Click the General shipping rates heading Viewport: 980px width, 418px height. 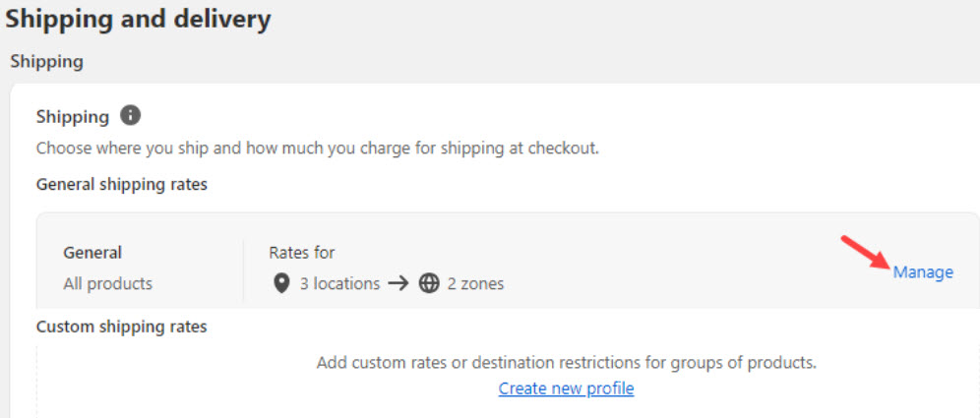[122, 184]
